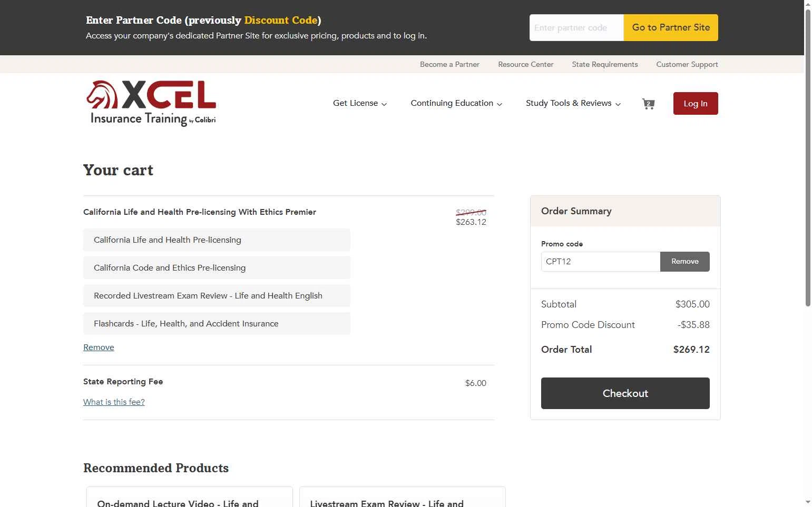This screenshot has height=507, width=812.
Task: Select California Code and Ethics Pre-licensing item
Action: click(217, 268)
